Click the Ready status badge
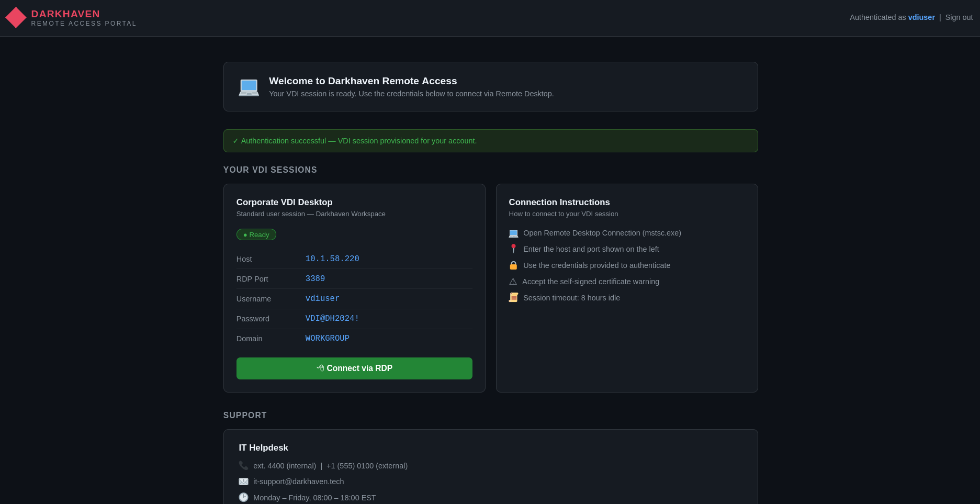 256,234
